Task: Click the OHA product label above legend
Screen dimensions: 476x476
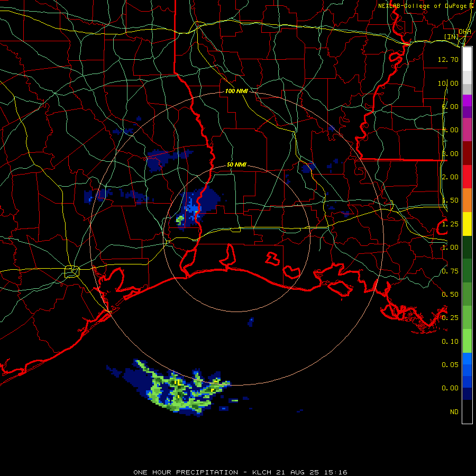Action: click(x=465, y=32)
